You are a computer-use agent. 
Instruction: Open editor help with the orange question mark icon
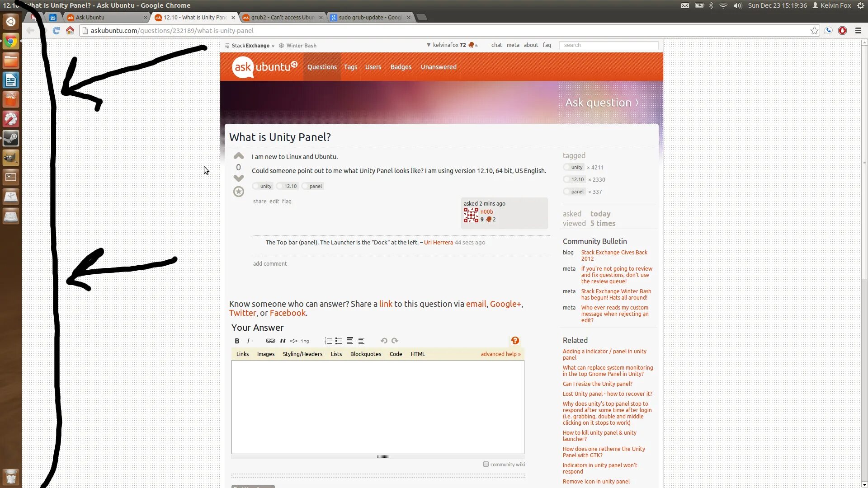(x=515, y=341)
